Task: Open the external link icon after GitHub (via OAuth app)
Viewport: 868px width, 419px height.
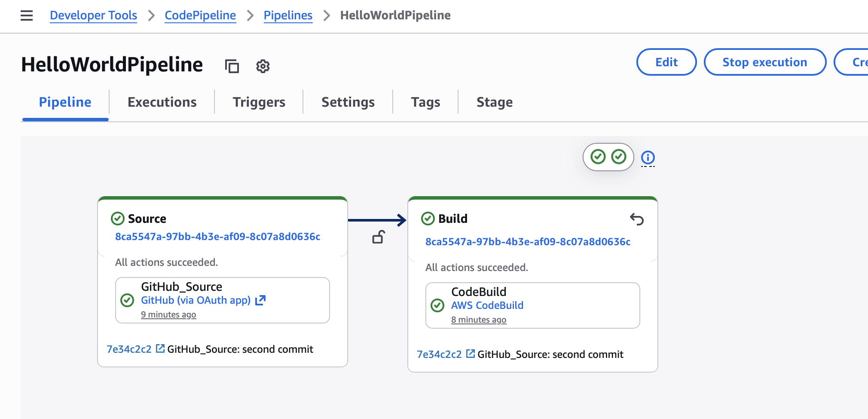Action: point(260,300)
